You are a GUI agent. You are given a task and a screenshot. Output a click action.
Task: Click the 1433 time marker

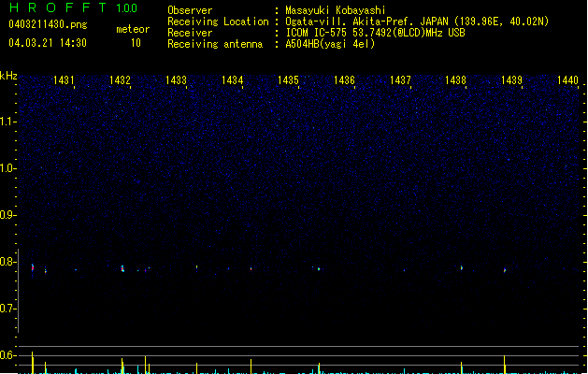click(176, 80)
